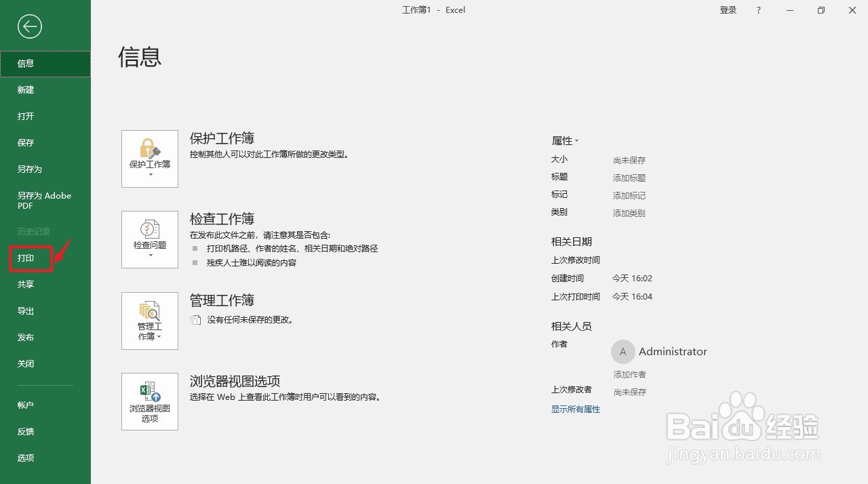Open Help via the question mark icon
Image resolution: width=868 pixels, height=484 pixels.
758,10
